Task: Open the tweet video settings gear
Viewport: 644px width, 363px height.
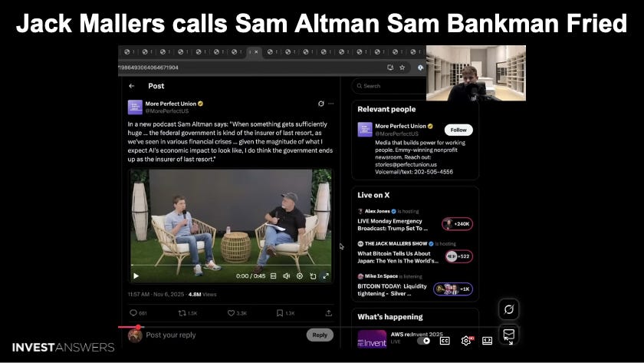Action: click(x=300, y=276)
